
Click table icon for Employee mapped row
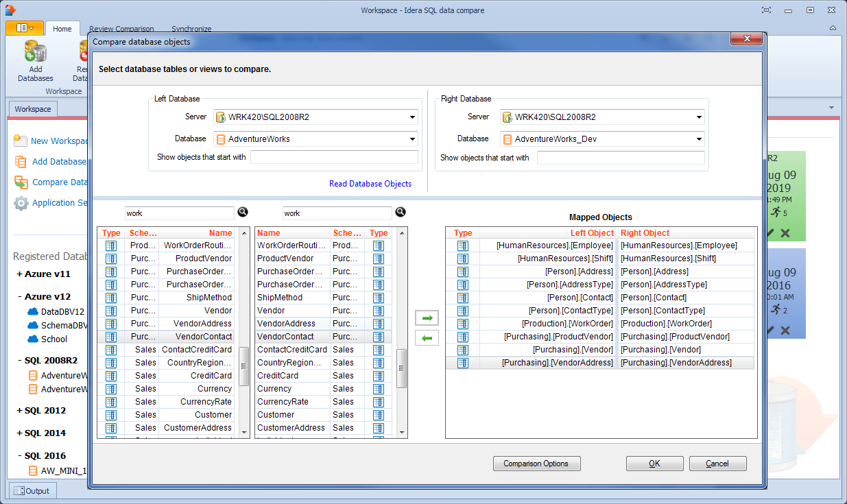coord(463,245)
